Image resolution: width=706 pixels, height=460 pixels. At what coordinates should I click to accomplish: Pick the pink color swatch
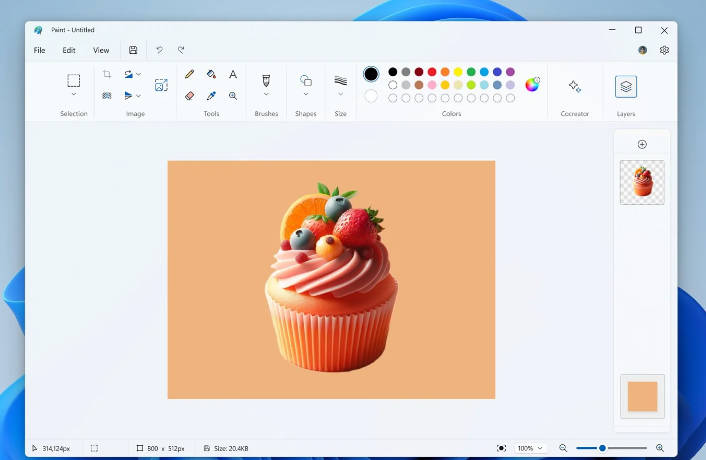coord(432,85)
